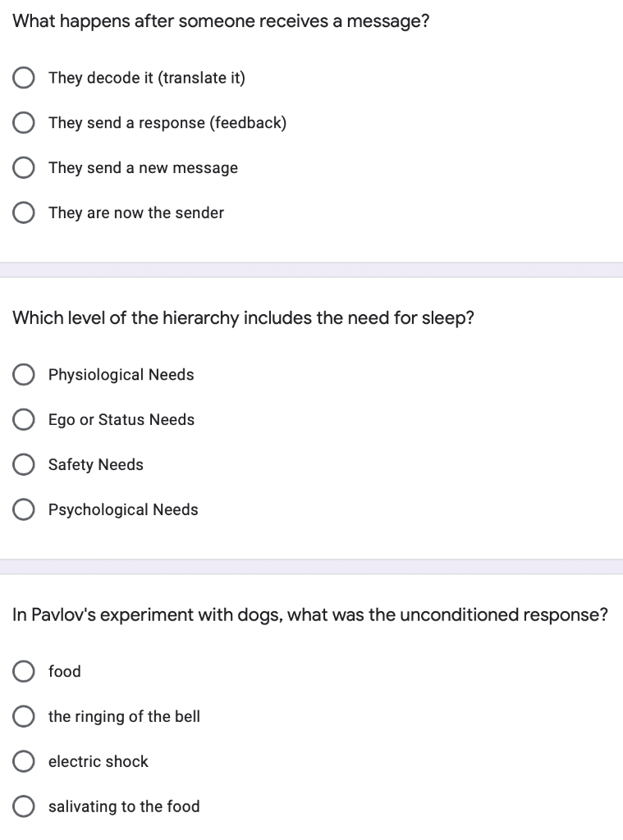Click the 'They decode it' label text

[x=146, y=78]
